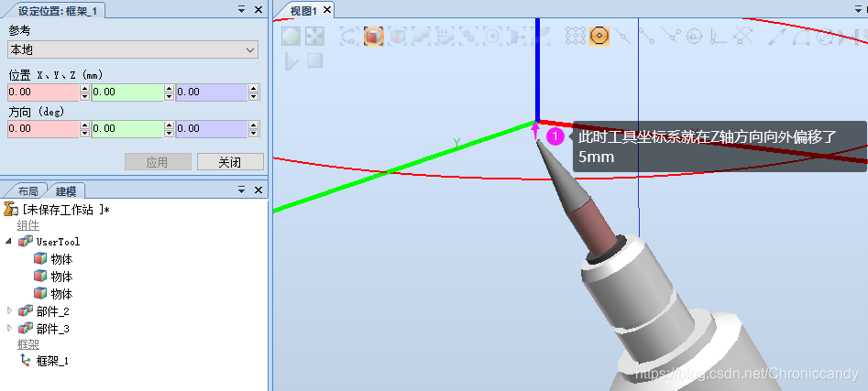This screenshot has width=868, height=391.
Task: Enable the Snap Gravity circular icon
Action: click(x=694, y=36)
